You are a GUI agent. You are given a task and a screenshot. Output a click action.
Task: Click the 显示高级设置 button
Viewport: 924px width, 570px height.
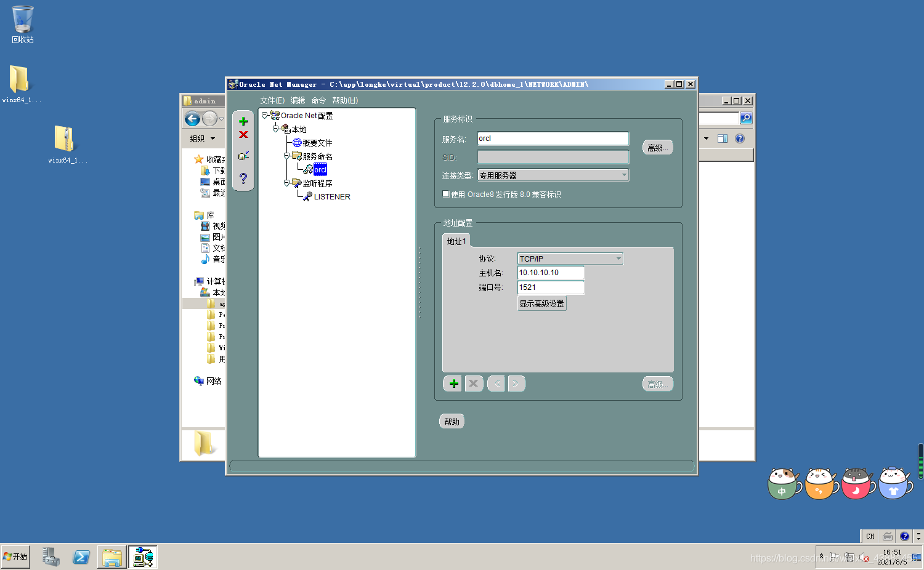542,303
